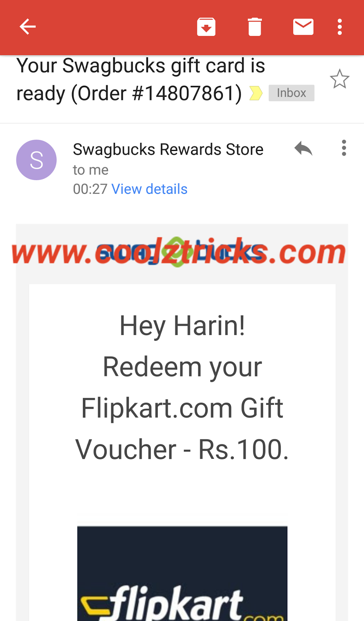This screenshot has width=364, height=621.
Task: Open the View details link
Action: (149, 189)
